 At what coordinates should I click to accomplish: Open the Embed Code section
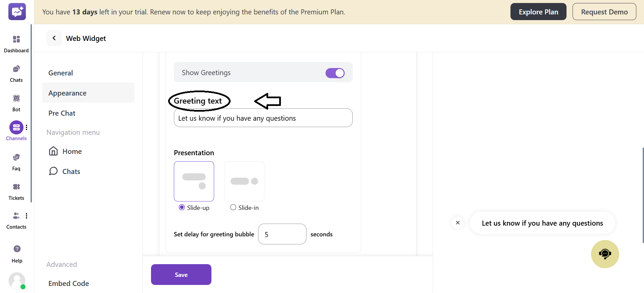point(68,283)
